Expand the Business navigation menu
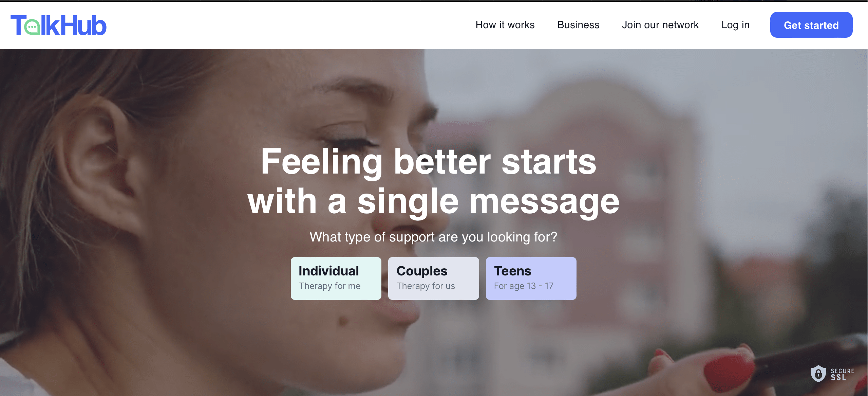The image size is (868, 396). pos(578,24)
